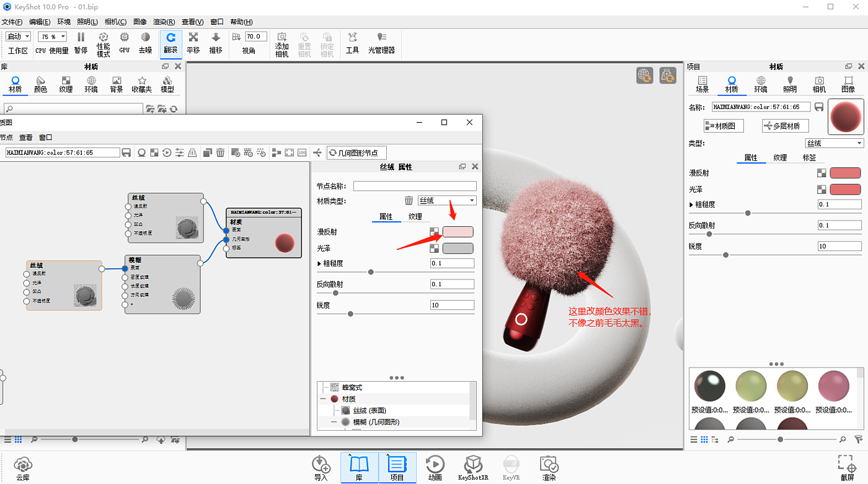Toggle 去噪 denoise in the toolbar

tap(145, 43)
